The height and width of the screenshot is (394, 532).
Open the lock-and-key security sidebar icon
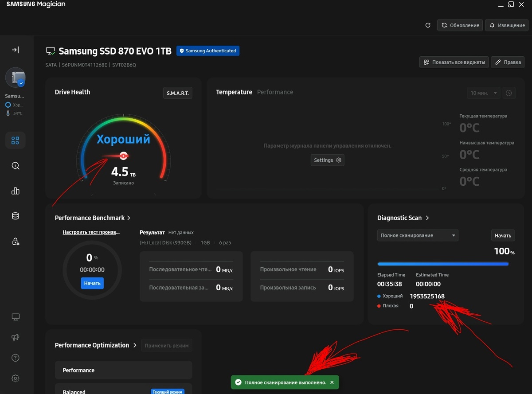16,242
